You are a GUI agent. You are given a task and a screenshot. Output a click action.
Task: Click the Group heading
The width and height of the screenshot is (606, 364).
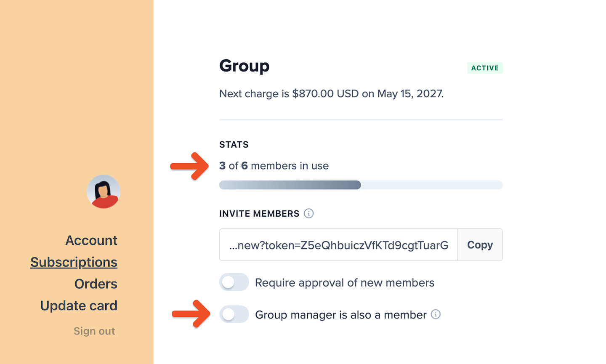point(244,66)
